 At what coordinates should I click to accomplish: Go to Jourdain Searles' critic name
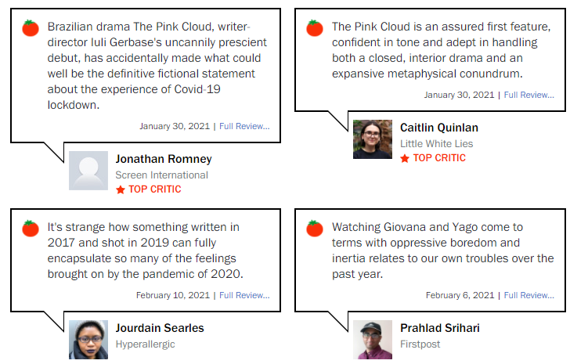(160, 328)
